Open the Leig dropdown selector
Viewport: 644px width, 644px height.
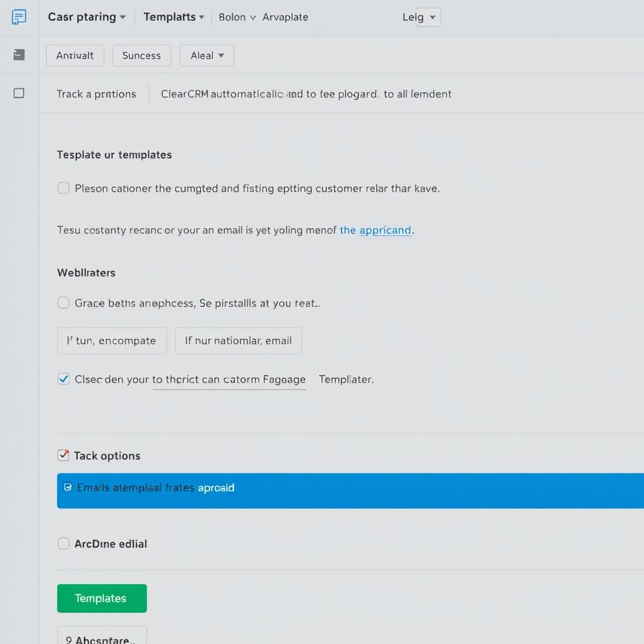[x=421, y=17]
